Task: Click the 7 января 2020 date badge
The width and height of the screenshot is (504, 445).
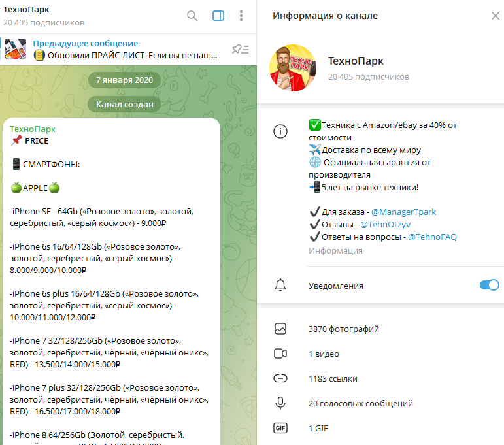Action: (x=124, y=80)
